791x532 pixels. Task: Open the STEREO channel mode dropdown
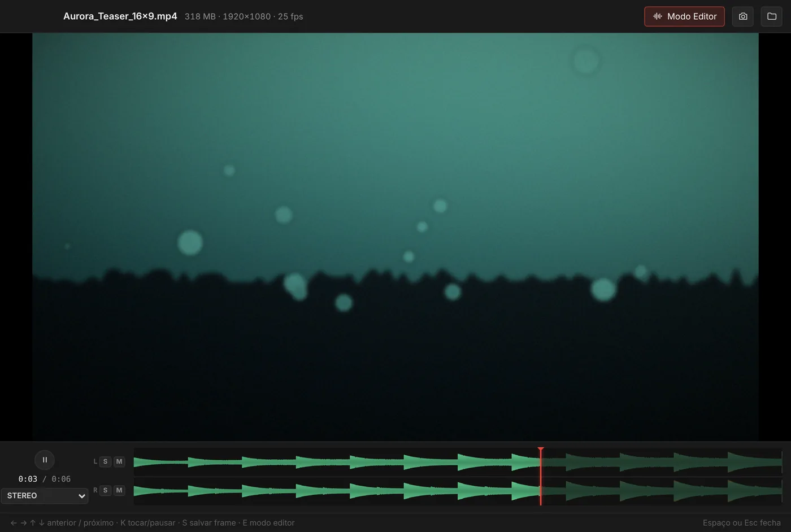(x=45, y=496)
